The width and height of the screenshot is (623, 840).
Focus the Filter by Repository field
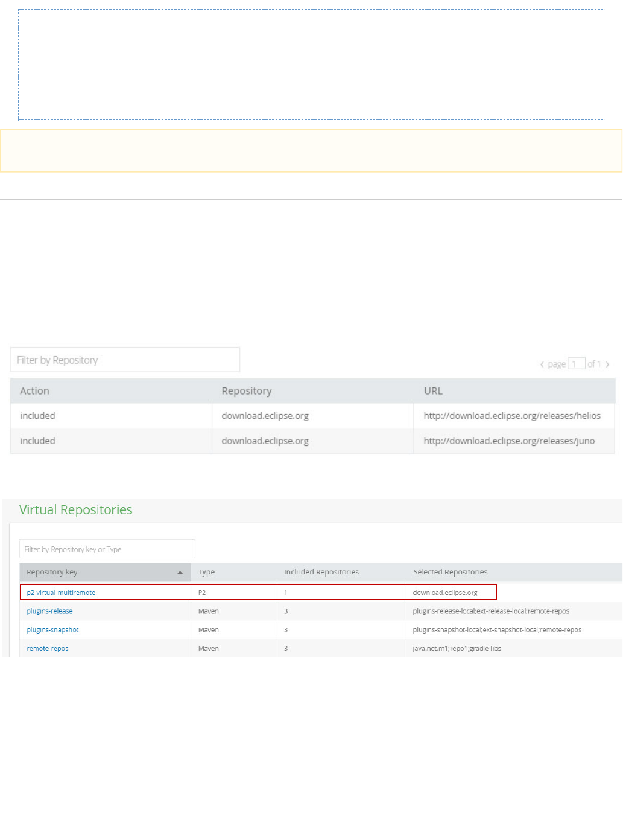(125, 360)
